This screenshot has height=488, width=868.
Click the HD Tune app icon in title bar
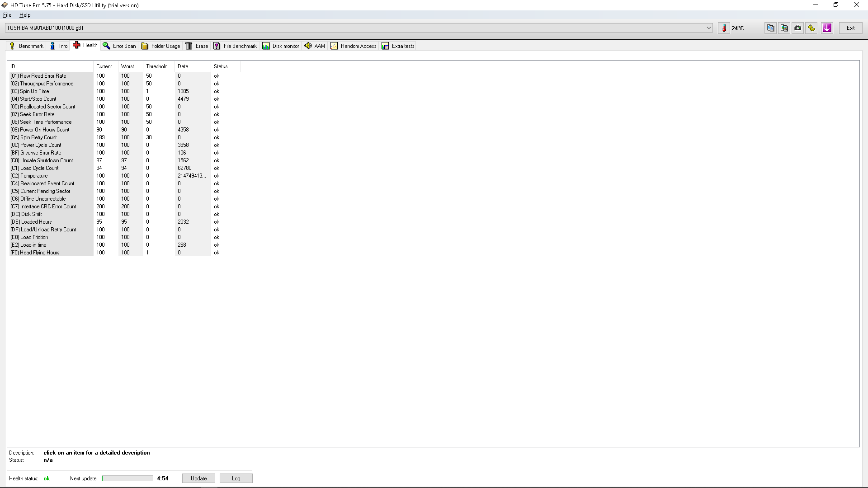point(5,5)
